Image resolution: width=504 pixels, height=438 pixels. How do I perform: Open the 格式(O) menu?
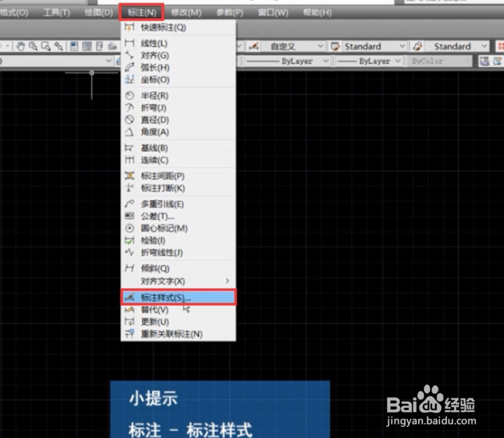(14, 12)
